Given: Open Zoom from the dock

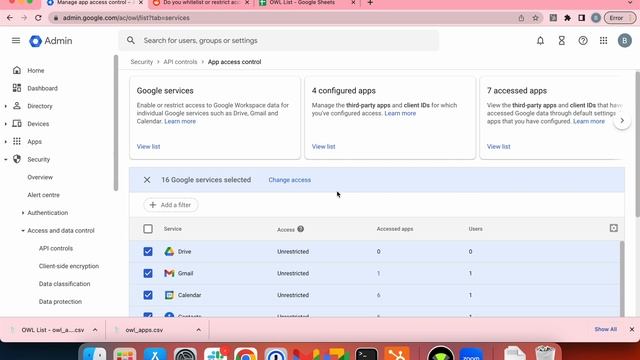Looking at the screenshot, I should coord(471,354).
